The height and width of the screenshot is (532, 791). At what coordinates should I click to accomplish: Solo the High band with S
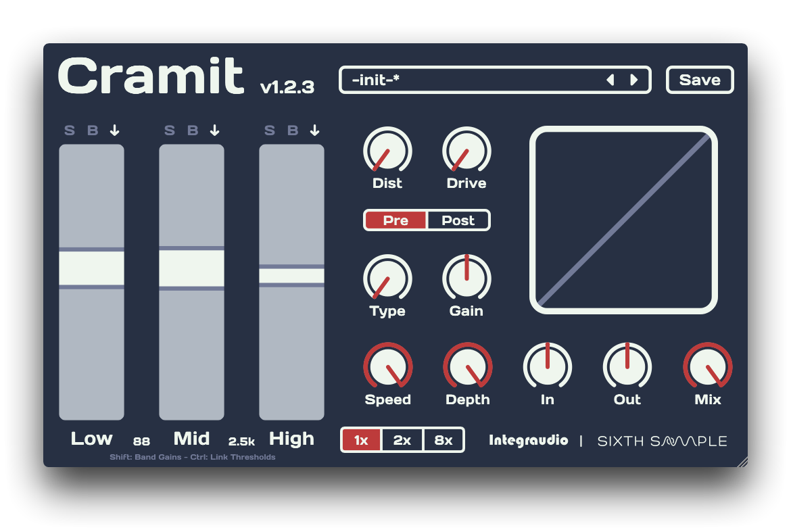pos(270,130)
